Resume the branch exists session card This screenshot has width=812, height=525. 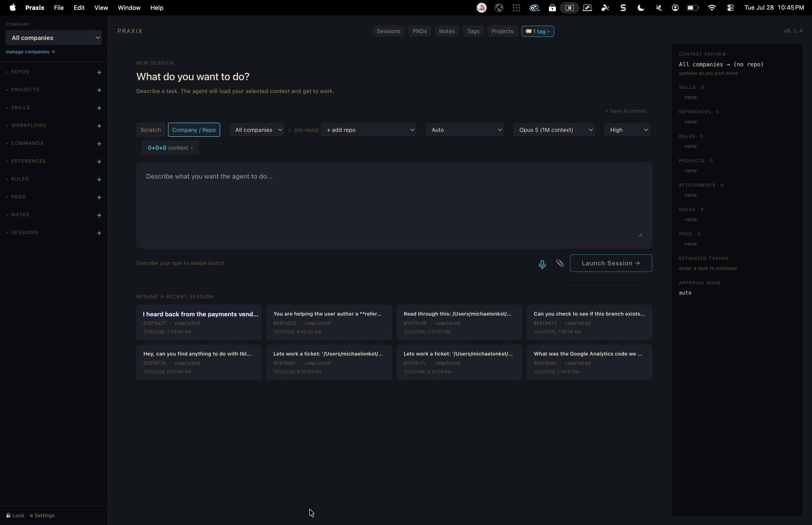click(x=589, y=322)
